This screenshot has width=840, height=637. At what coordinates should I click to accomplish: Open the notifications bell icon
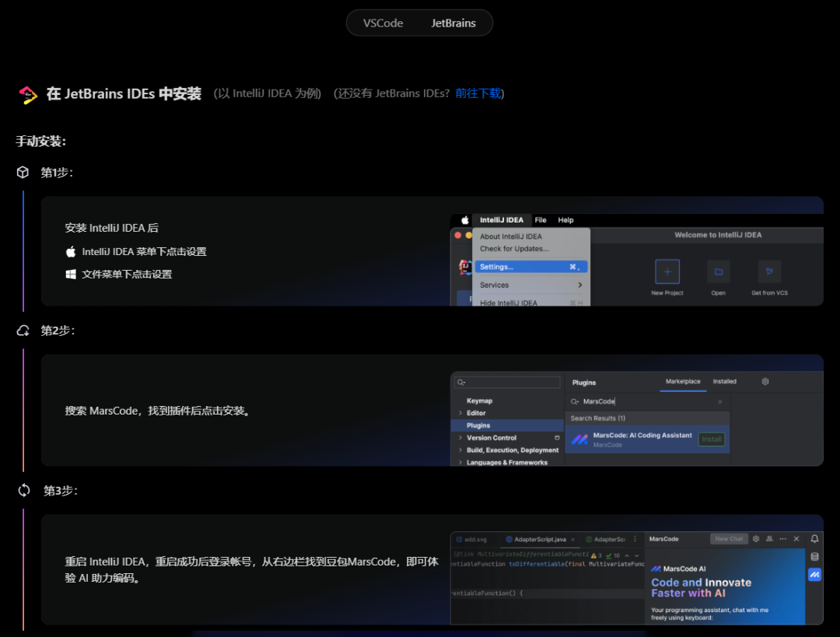(814, 539)
